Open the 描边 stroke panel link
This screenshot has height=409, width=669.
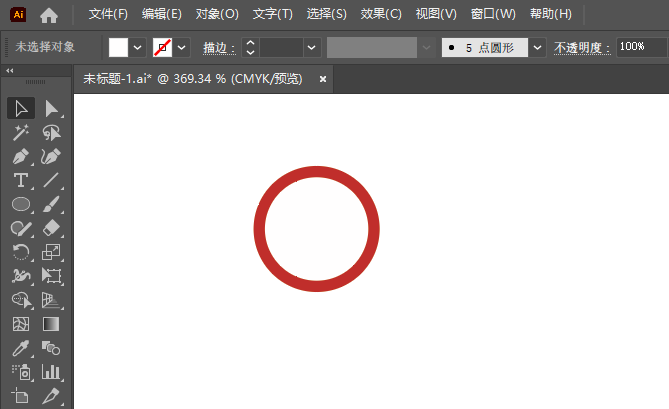tap(219, 48)
